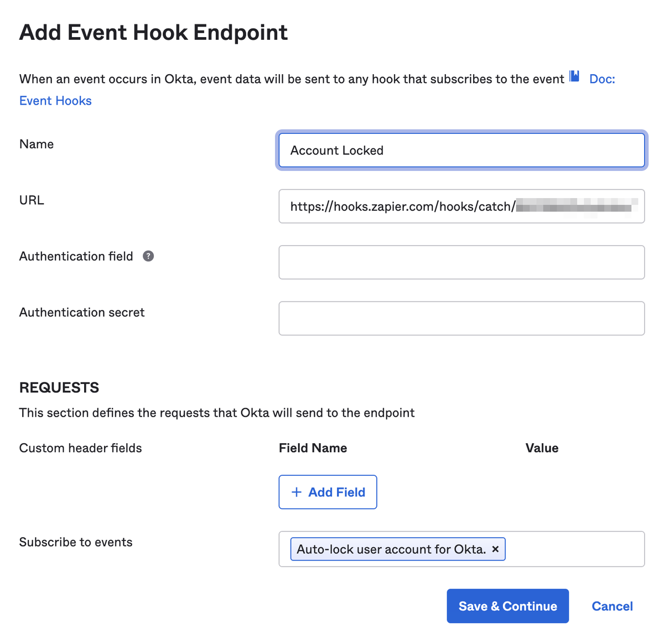This screenshot has height=644, width=664.
Task: Open the help tooltip icon beside Authentication field
Action: coord(148,256)
